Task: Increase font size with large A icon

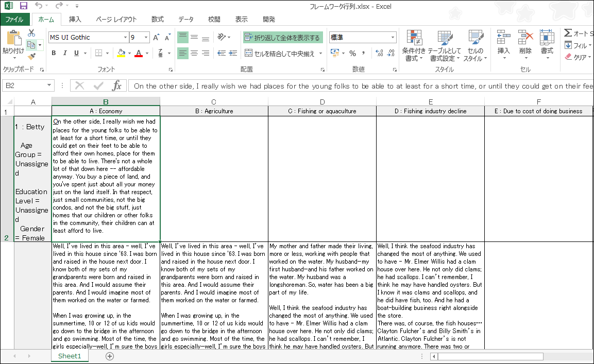Action: [156, 37]
